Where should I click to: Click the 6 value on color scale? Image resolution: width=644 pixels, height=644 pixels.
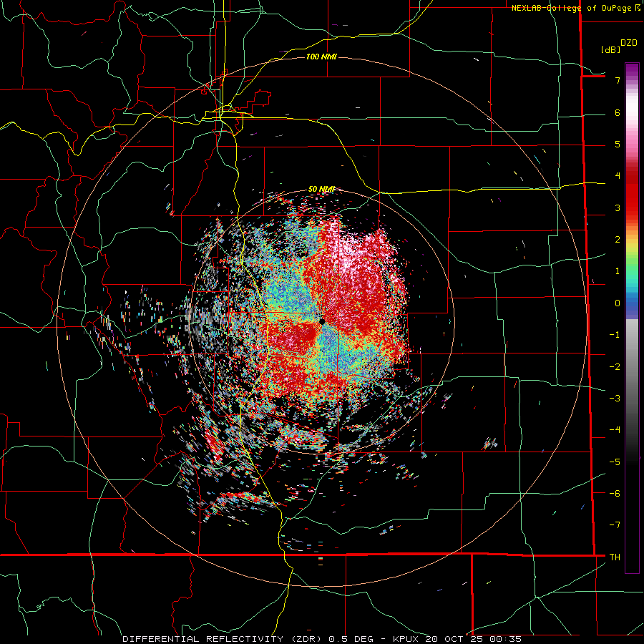point(618,112)
